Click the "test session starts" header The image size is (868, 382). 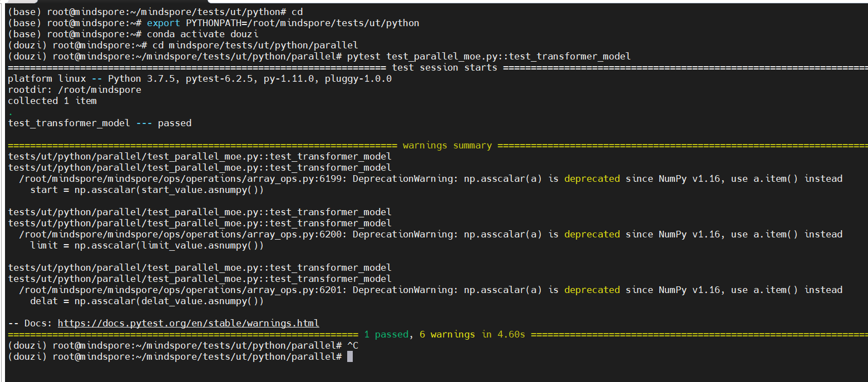[x=445, y=67]
